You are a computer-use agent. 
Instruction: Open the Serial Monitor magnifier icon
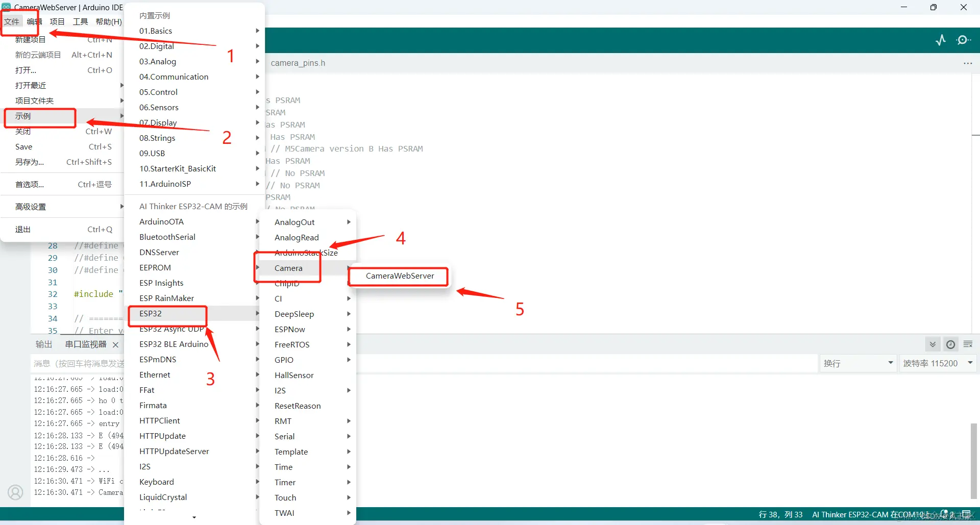point(964,40)
